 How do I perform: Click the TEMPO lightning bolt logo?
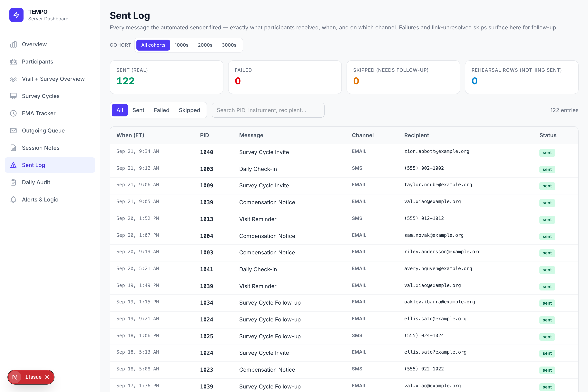pos(16,15)
